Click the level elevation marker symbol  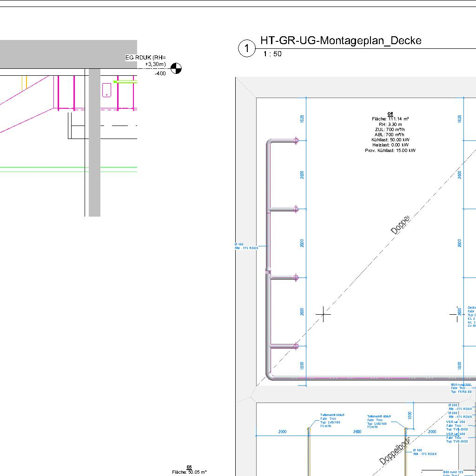click(x=176, y=69)
